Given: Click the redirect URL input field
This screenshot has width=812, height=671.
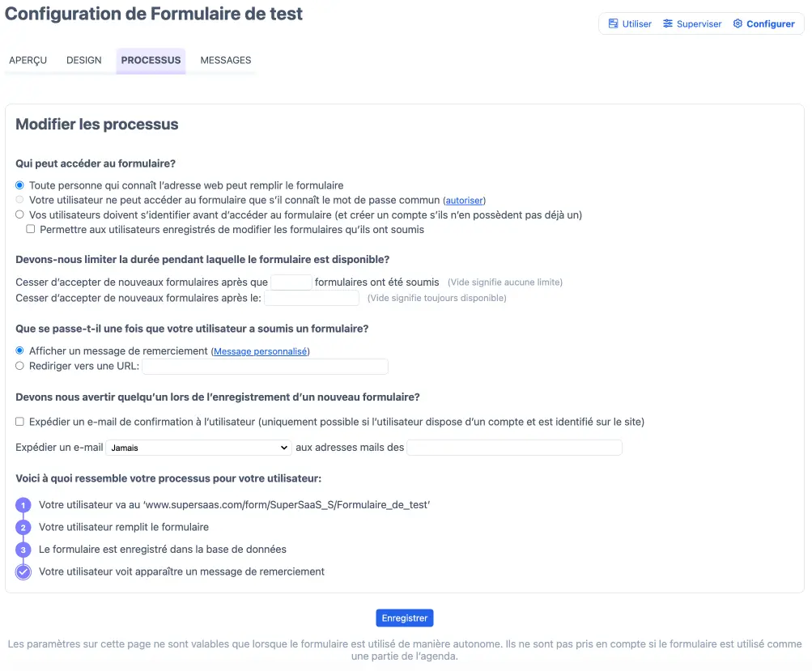Looking at the screenshot, I should [x=266, y=367].
